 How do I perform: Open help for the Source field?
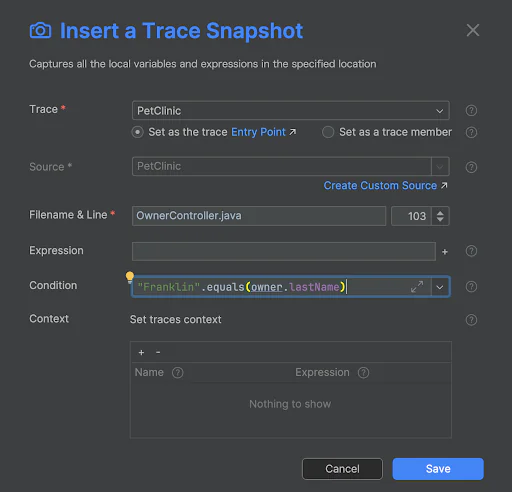pos(471,167)
